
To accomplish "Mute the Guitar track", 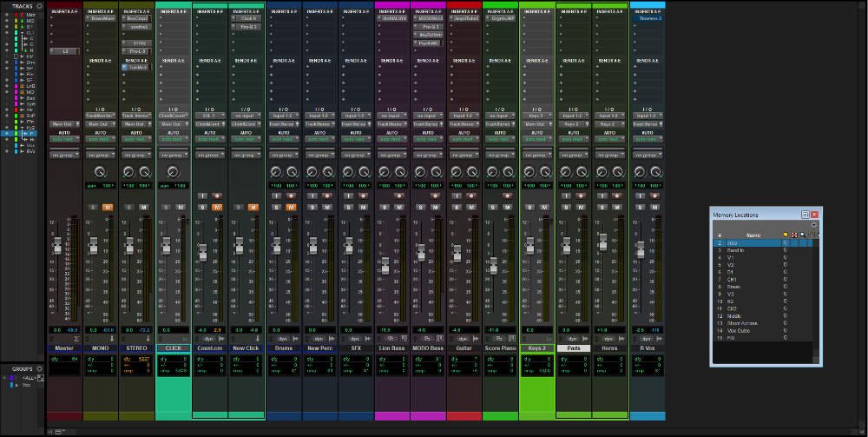I will (x=471, y=207).
